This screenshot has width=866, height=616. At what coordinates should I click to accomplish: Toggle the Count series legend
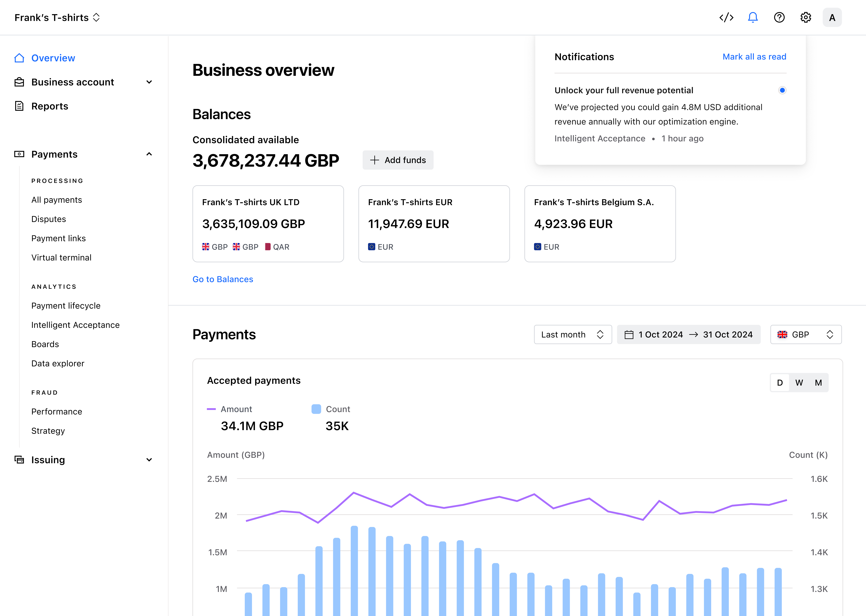331,409
